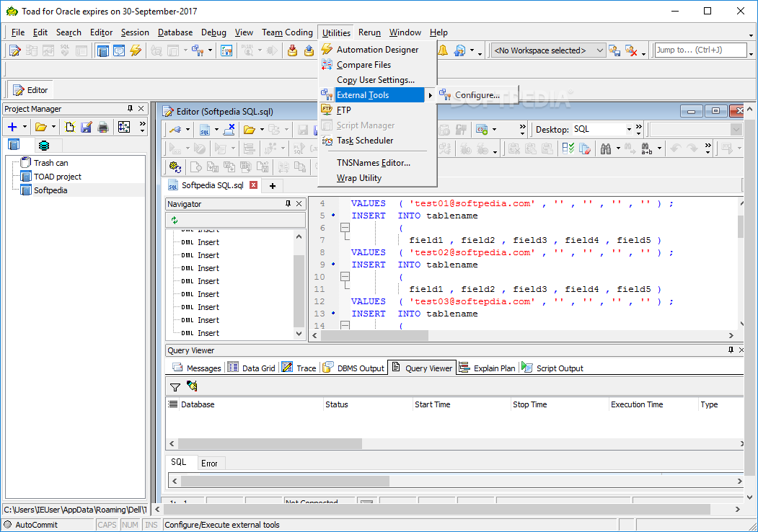Screen dimensions: 758x532
Task: Click the External Tools toolbar icon
Action: click(x=198, y=50)
